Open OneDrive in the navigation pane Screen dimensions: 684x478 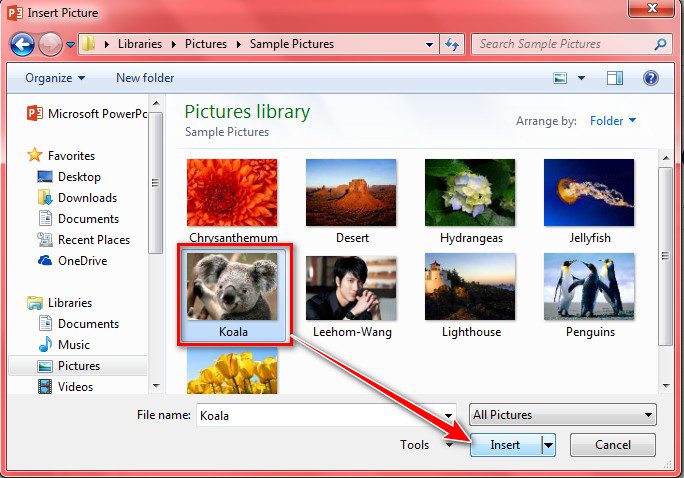point(83,260)
